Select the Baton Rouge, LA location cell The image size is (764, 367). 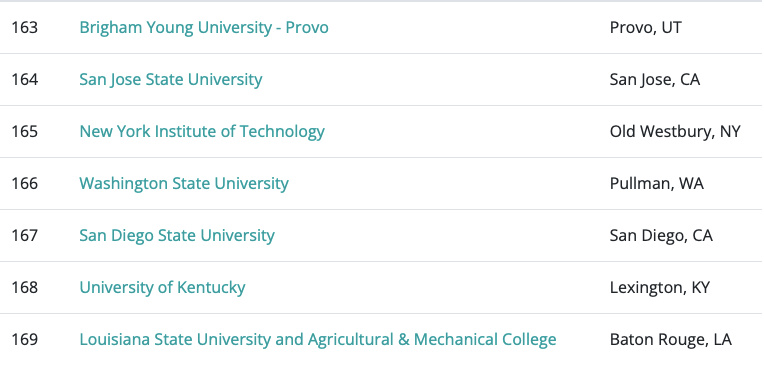point(670,340)
